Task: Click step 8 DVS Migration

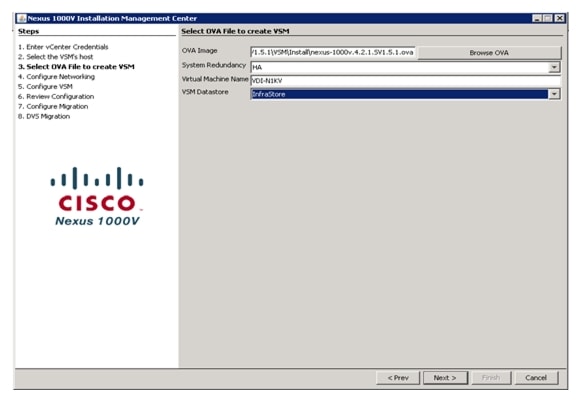Action: (44, 117)
